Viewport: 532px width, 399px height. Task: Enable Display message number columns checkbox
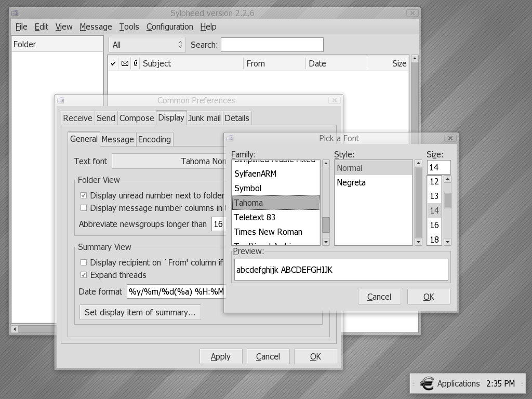(84, 208)
